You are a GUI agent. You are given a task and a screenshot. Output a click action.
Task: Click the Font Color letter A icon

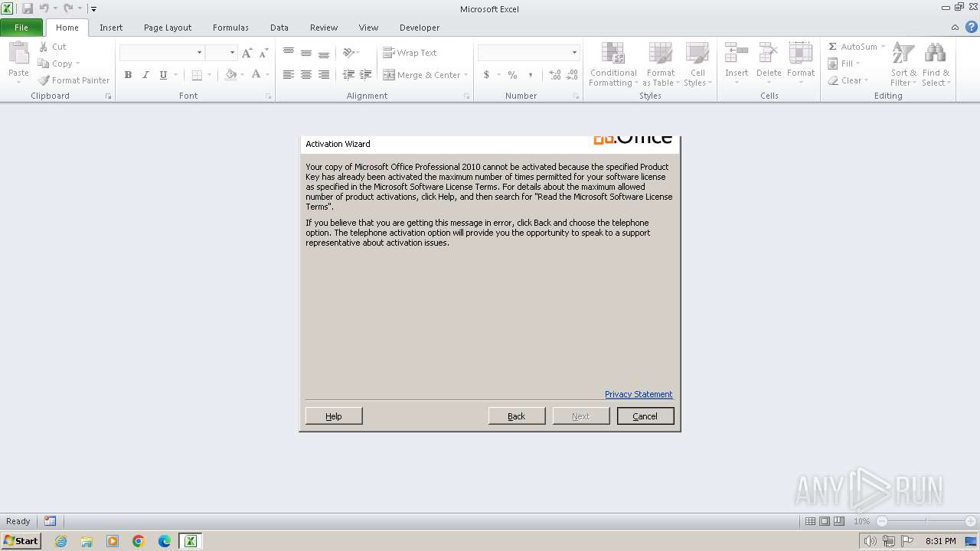pyautogui.click(x=256, y=75)
